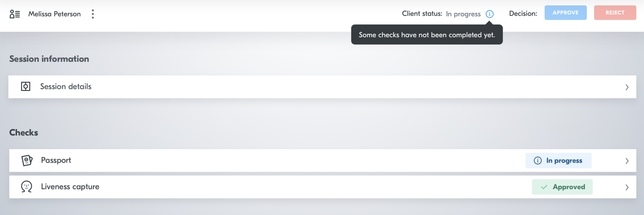Open the Passport check row
The width and height of the screenshot is (644, 215).
pos(323,161)
